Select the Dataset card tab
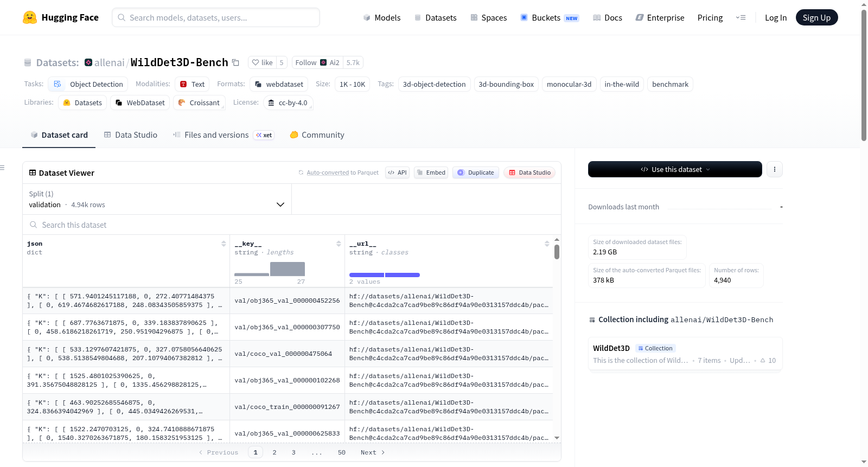 [x=59, y=135]
